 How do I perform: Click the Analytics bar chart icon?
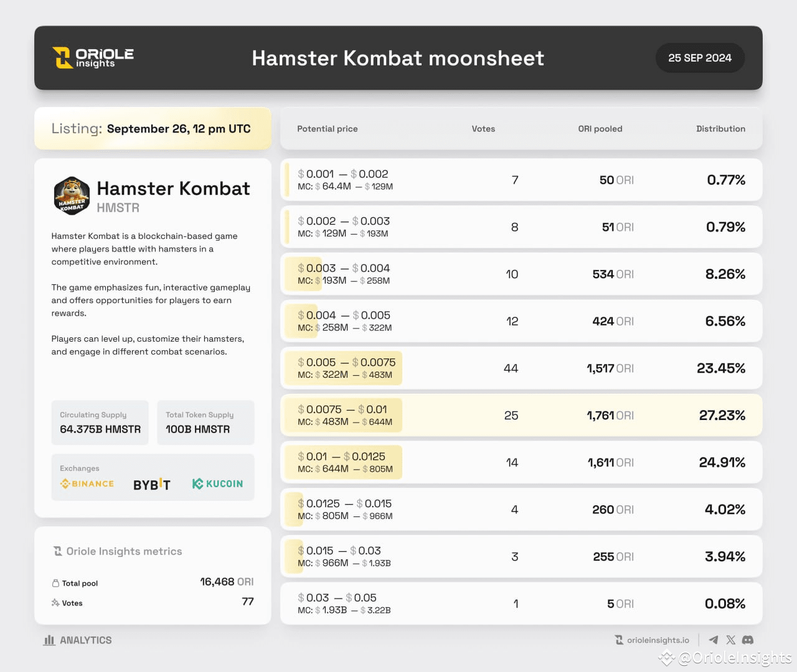pyautogui.click(x=49, y=640)
